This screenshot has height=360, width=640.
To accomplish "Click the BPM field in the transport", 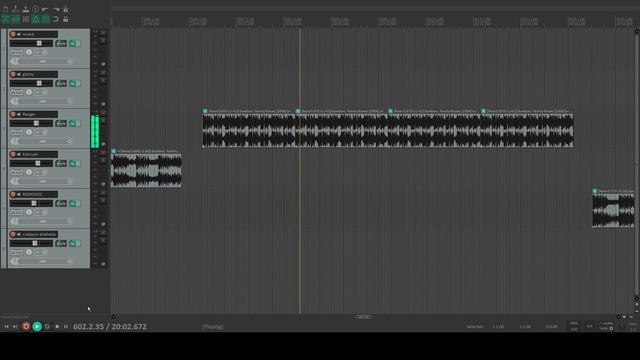I will (x=574, y=327).
